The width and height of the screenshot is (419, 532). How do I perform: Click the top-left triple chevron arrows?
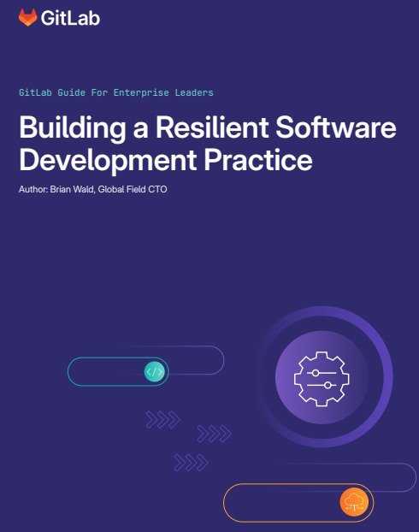[x=163, y=420]
